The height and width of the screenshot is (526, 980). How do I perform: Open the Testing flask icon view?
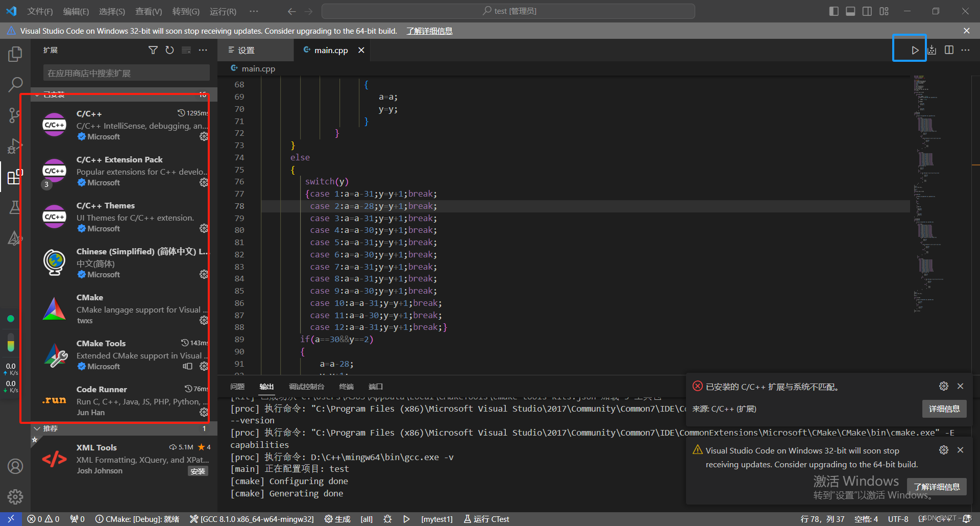[x=15, y=207]
